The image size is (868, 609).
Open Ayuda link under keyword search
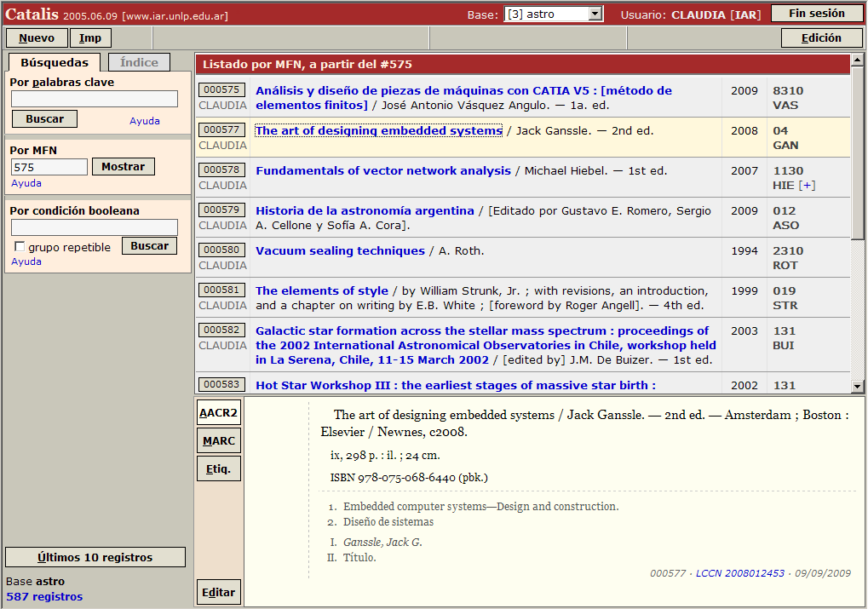(145, 121)
